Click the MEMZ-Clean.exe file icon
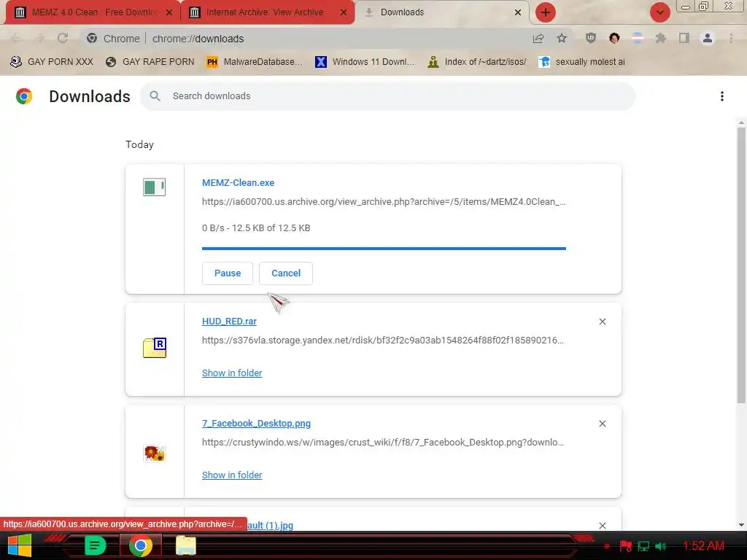 (x=155, y=187)
